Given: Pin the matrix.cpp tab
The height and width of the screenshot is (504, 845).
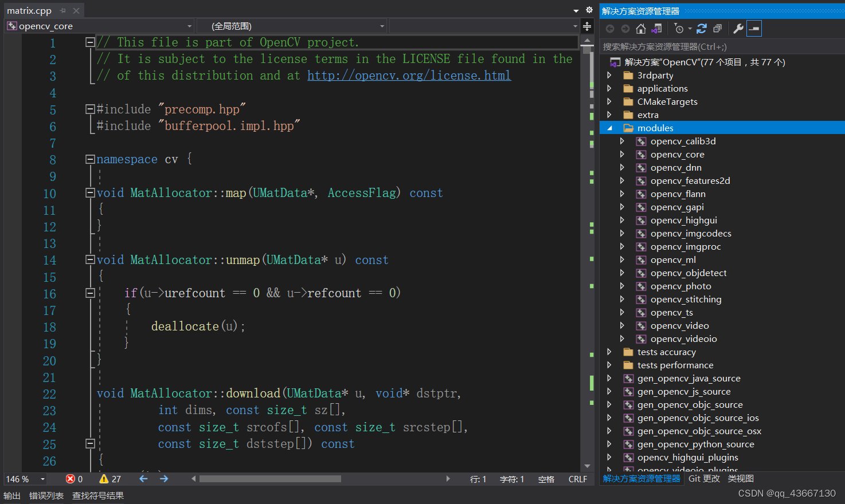Looking at the screenshot, I should pyautogui.click(x=63, y=10).
